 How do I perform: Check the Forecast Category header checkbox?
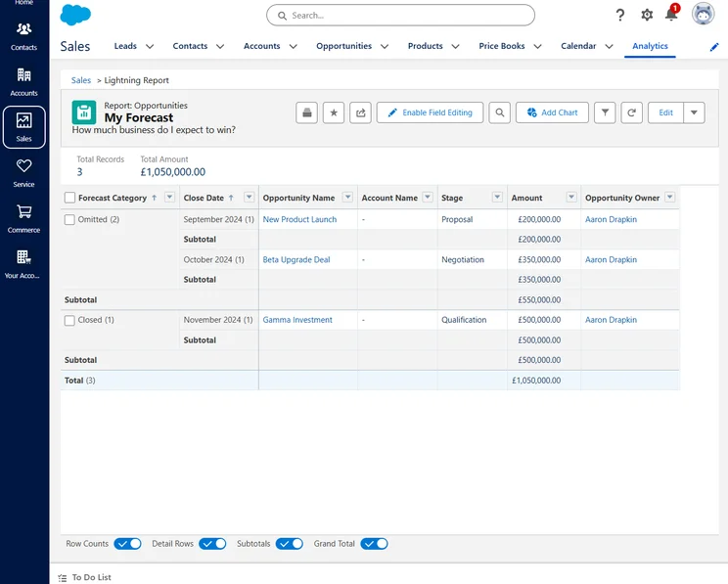(x=69, y=198)
